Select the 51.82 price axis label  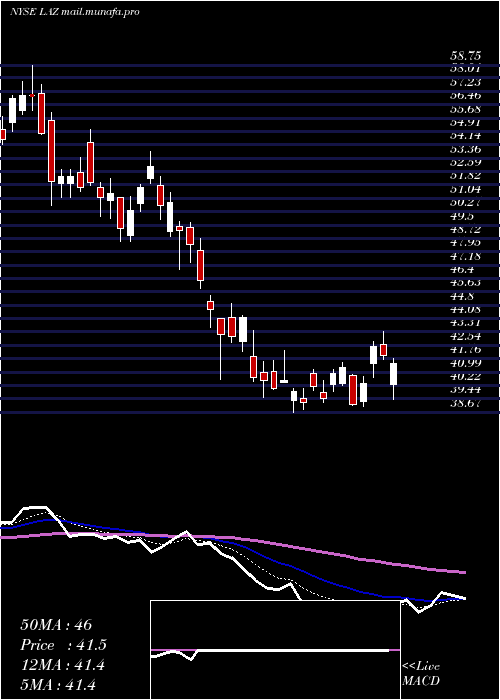click(x=465, y=176)
